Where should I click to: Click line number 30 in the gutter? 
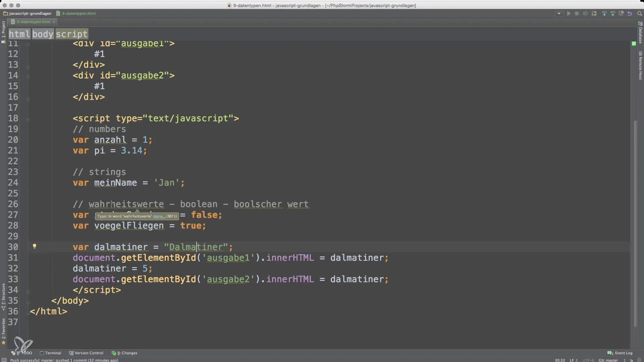13,247
